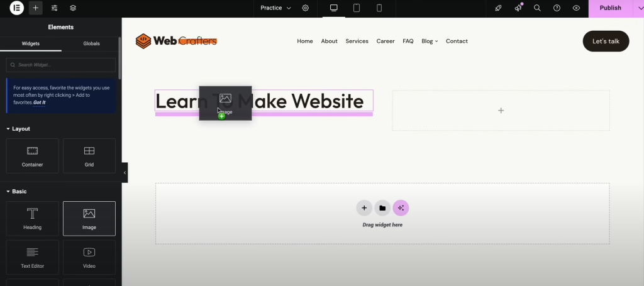Dismiss tip with Got It link
644x286 pixels.
point(40,102)
